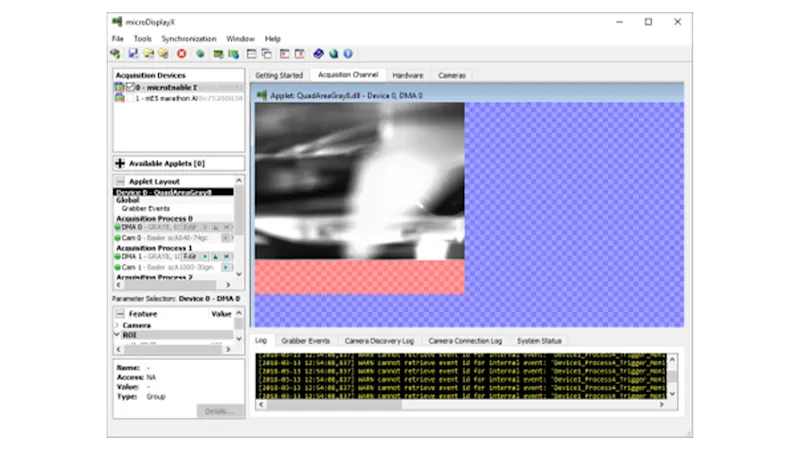Click the blue book help icon
The height and width of the screenshot is (450, 800).
[x=318, y=54]
